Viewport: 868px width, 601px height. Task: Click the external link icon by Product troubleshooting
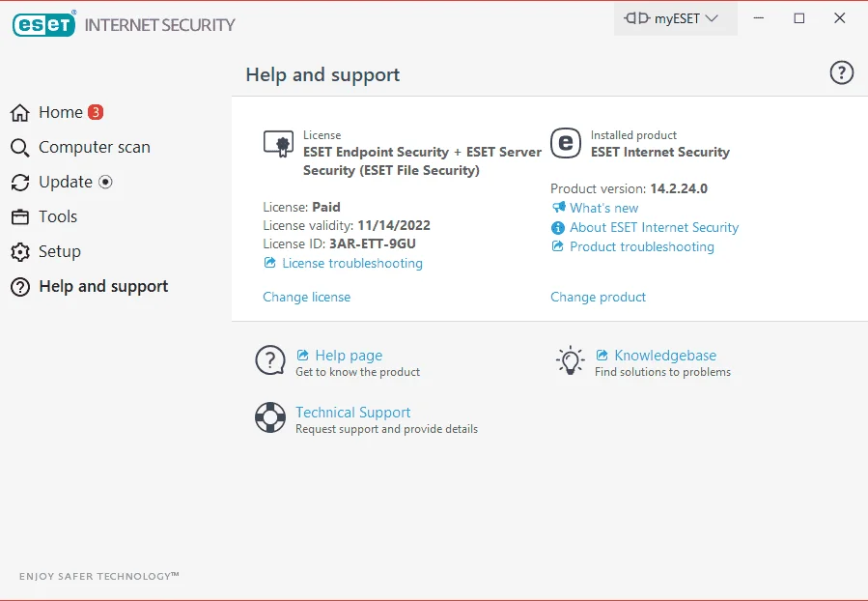tap(557, 246)
